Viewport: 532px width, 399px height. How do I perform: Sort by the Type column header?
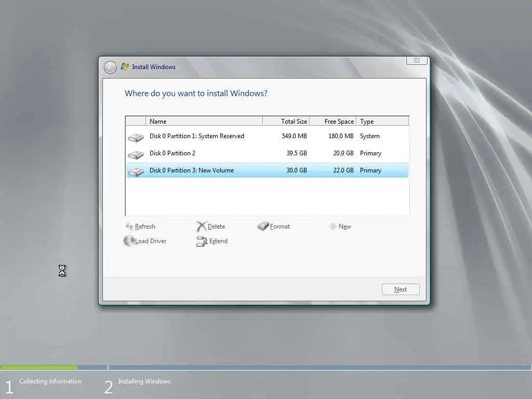pos(382,121)
